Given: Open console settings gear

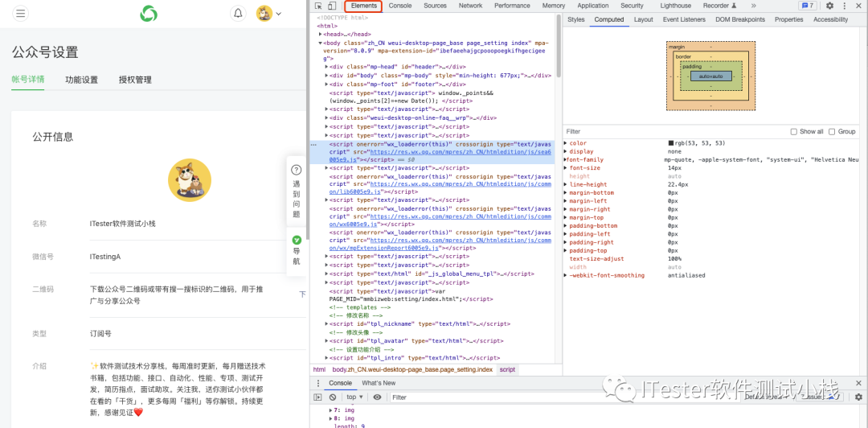Looking at the screenshot, I should pyautogui.click(x=858, y=397).
